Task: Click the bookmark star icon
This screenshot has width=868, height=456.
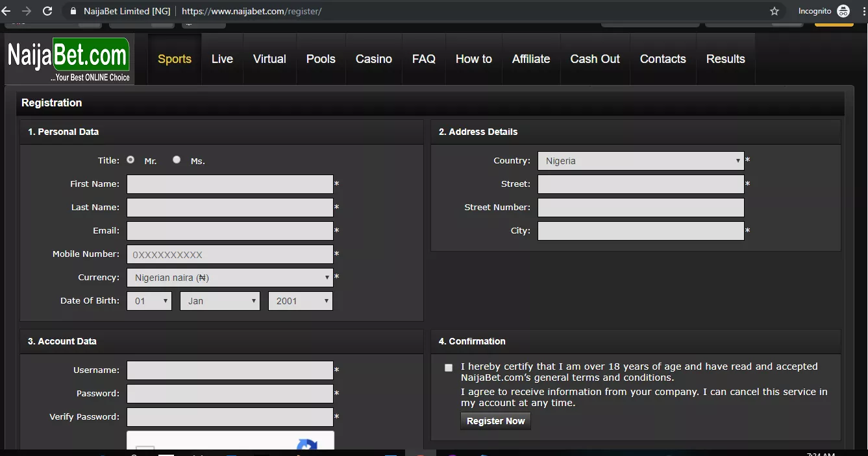Action: click(774, 11)
